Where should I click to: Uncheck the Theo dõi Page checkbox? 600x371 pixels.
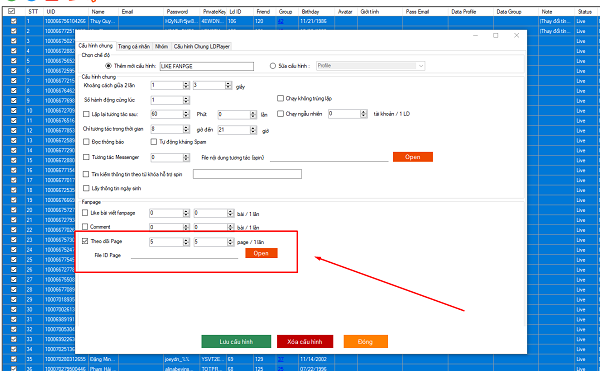pos(85,241)
